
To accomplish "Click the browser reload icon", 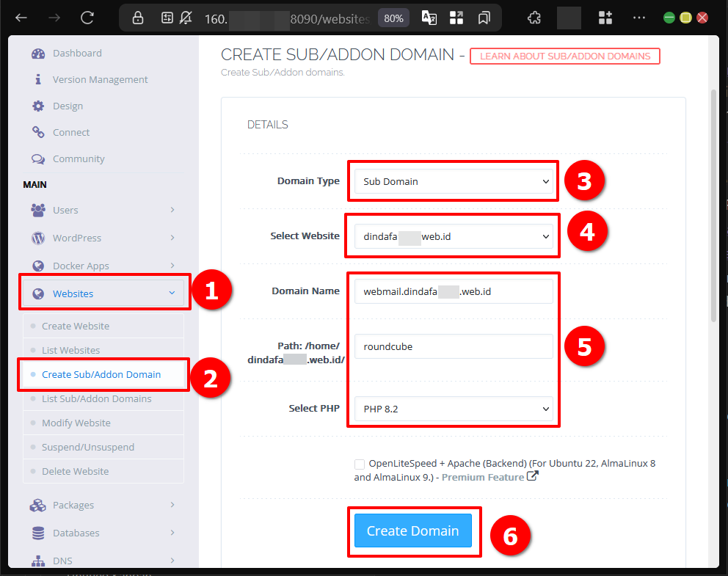I will pyautogui.click(x=87, y=18).
